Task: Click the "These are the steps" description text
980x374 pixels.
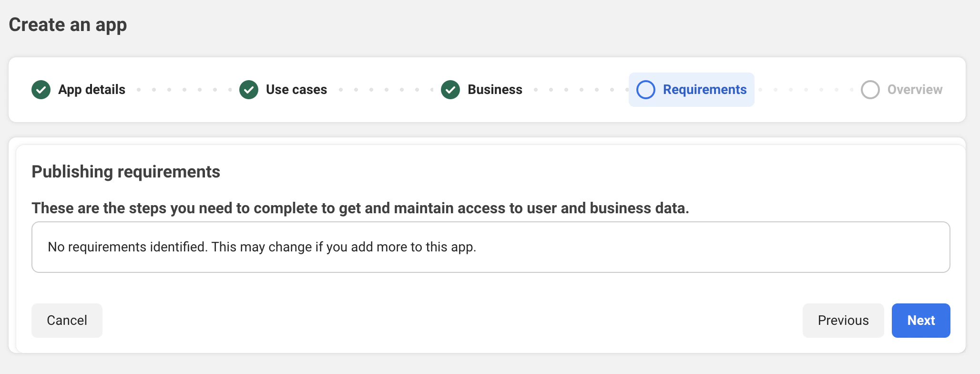Action: tap(360, 208)
